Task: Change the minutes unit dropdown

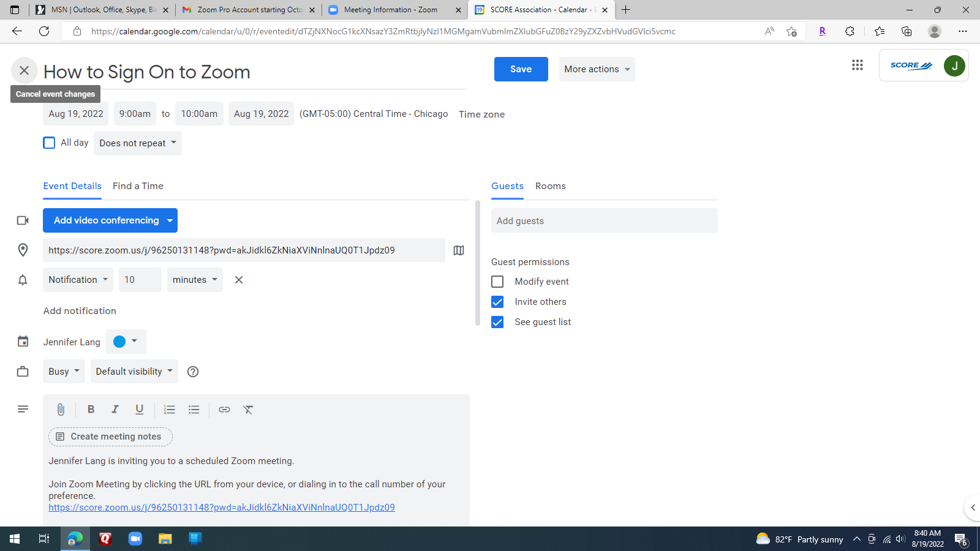Action: pos(195,280)
